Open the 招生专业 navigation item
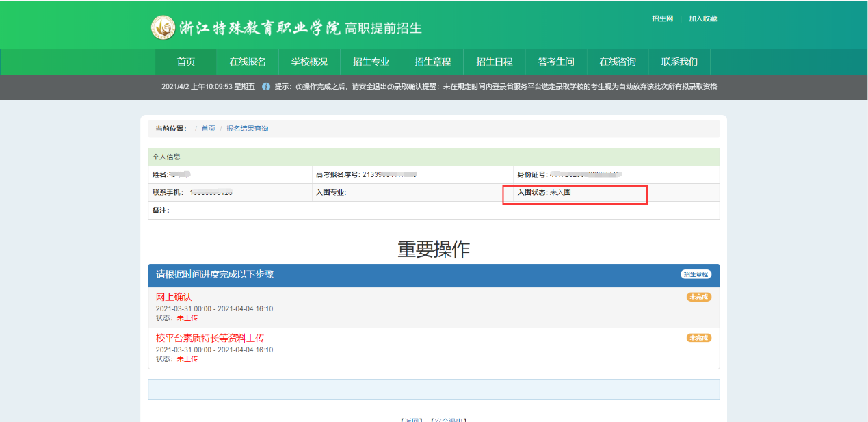Screen dimensions: 868x422 pos(371,62)
